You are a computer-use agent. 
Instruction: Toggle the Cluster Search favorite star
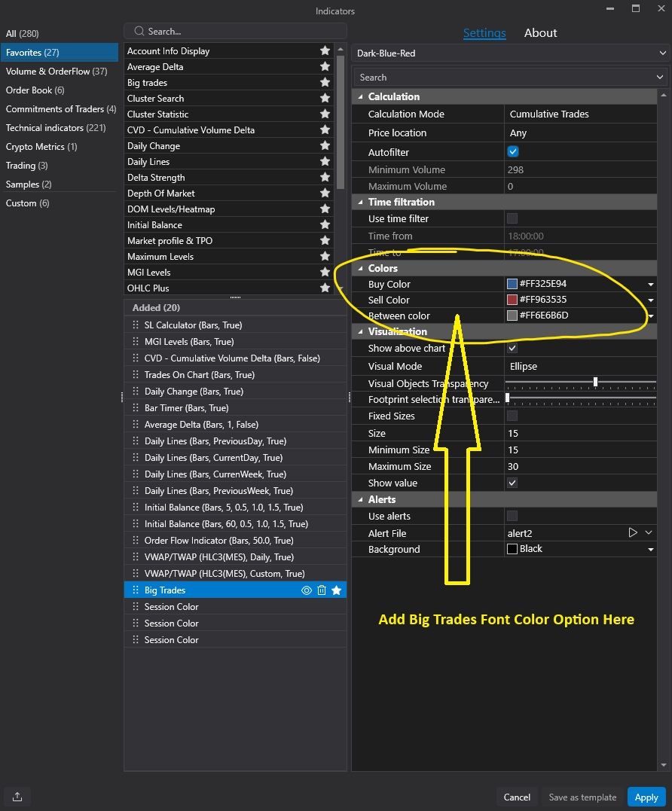coord(325,99)
